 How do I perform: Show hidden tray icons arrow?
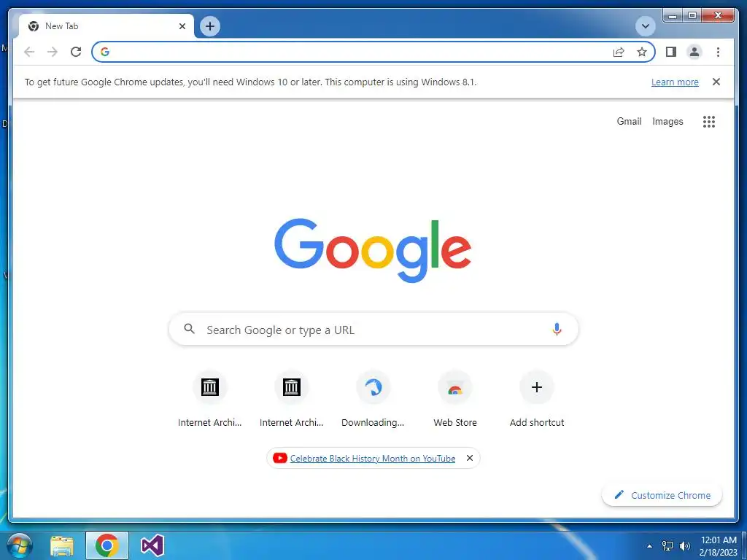click(x=649, y=546)
